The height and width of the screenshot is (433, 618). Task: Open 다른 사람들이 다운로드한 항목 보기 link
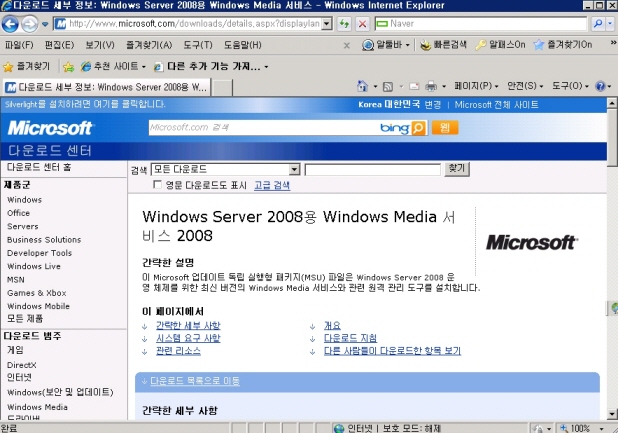pyautogui.click(x=392, y=351)
